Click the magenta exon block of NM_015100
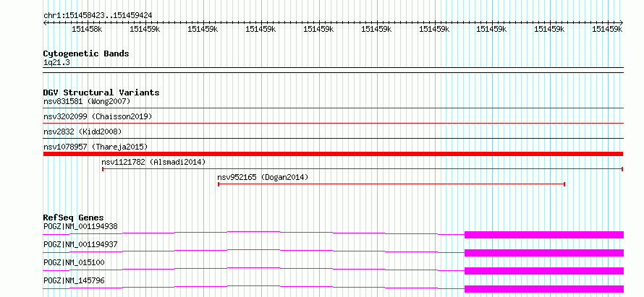Viewport: 644px width, 297px height. pos(544,271)
